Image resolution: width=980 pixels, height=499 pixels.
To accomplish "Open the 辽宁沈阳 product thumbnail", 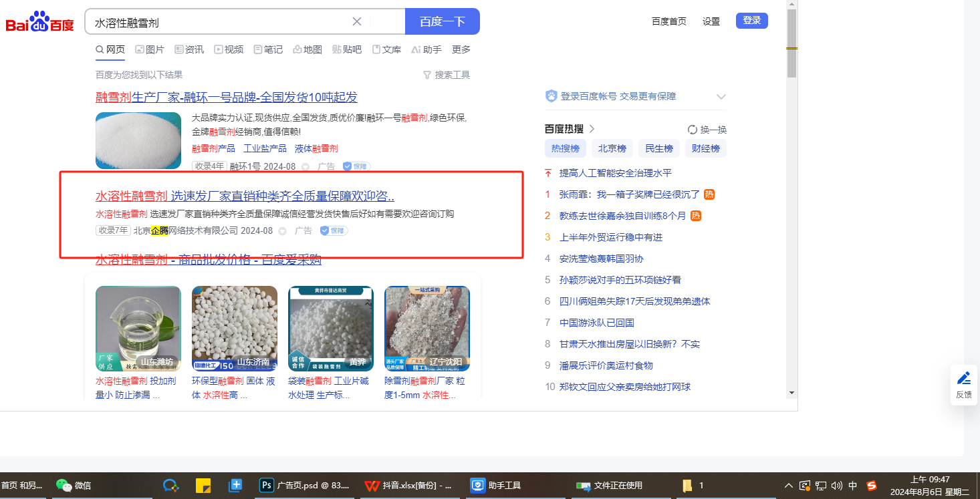I will 427,329.
